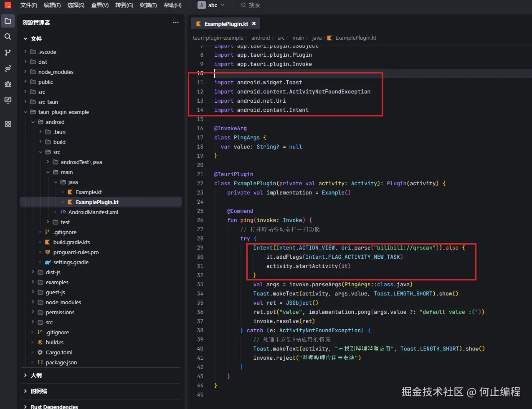Click the git icon beside the .gitignore file under the android folder
This screenshot has width=532, height=409.
tap(48, 232)
